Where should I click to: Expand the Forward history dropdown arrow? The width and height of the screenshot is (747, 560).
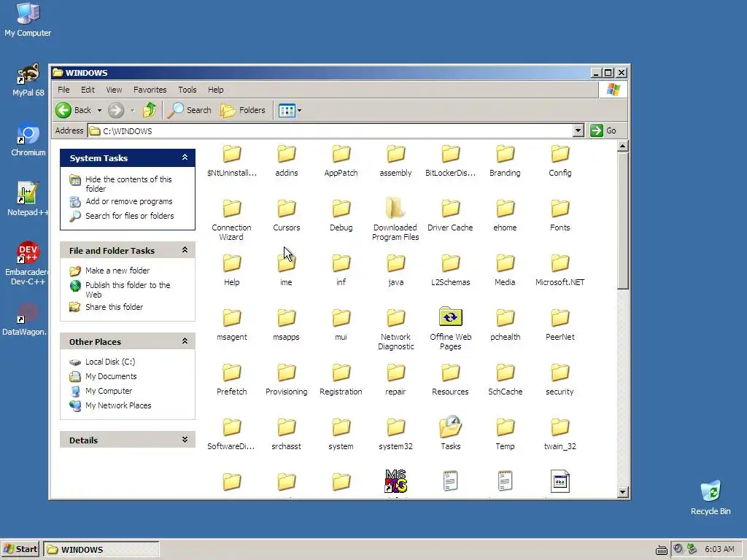coord(133,111)
